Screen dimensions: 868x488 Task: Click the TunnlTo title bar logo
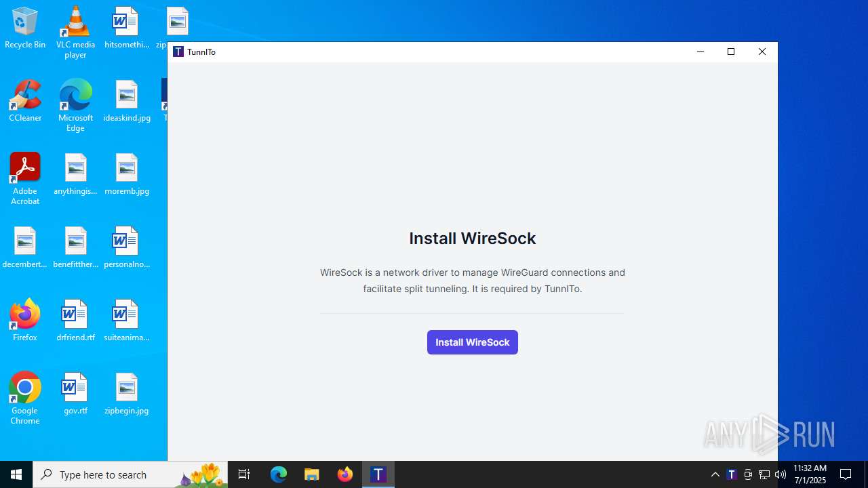tap(178, 52)
